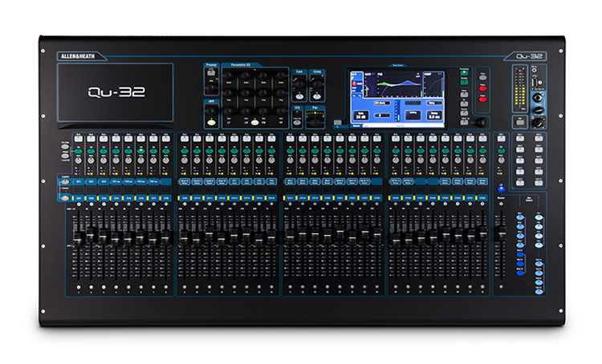This screenshot has height=364, width=602.
Task: Tap the Delay value box on touchscreen
Action: coord(434,115)
